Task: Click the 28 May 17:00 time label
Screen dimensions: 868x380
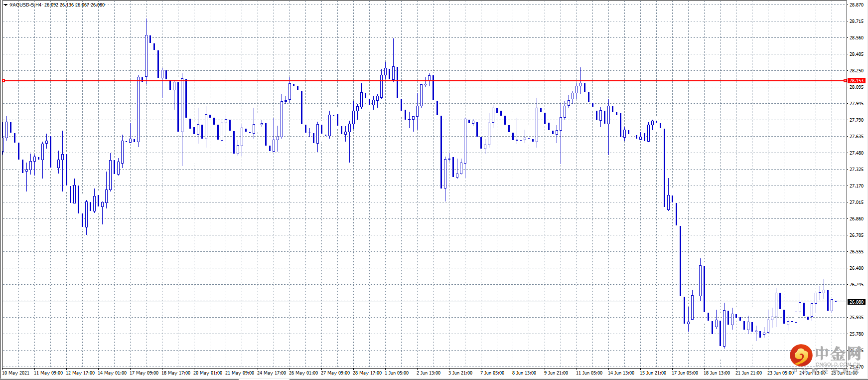Action: [x=367, y=373]
